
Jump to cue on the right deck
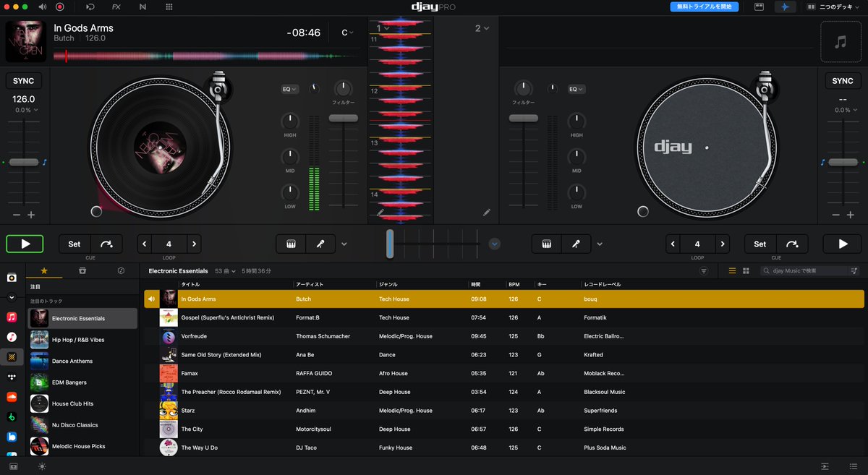[x=792, y=244]
